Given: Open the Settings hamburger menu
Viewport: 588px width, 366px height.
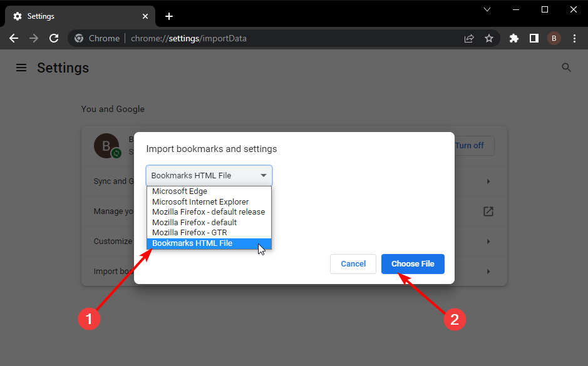Looking at the screenshot, I should 21,68.
